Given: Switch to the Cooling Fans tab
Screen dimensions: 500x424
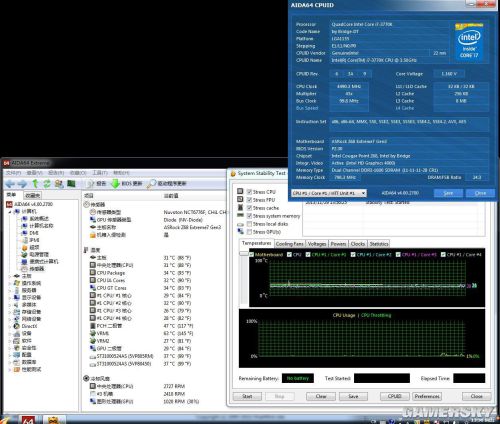Looking at the screenshot, I should 290,244.
